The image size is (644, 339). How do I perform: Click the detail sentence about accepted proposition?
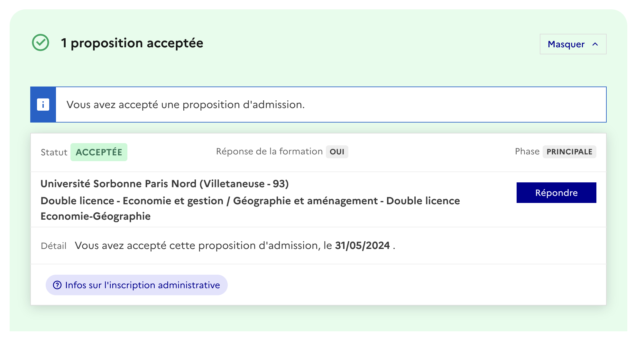click(235, 245)
